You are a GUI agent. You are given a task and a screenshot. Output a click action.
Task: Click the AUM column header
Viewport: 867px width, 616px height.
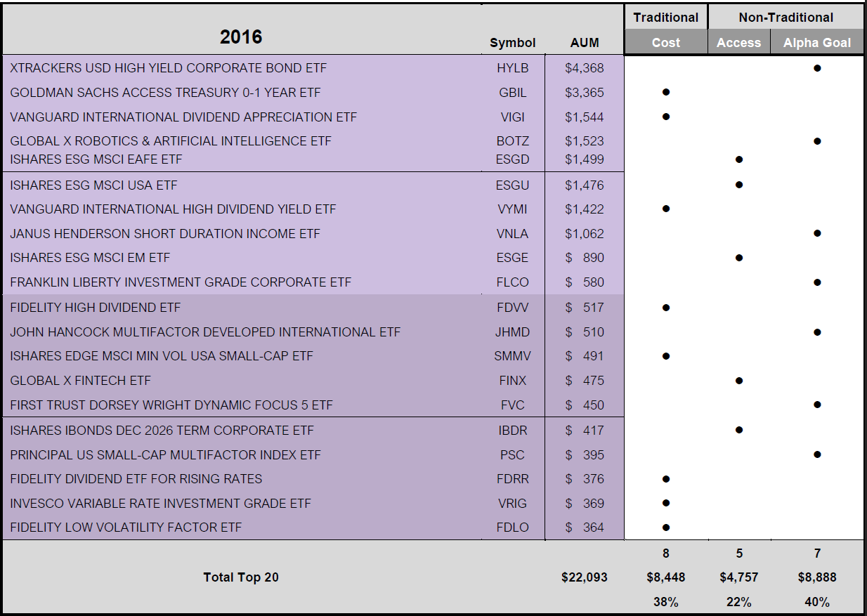(585, 43)
